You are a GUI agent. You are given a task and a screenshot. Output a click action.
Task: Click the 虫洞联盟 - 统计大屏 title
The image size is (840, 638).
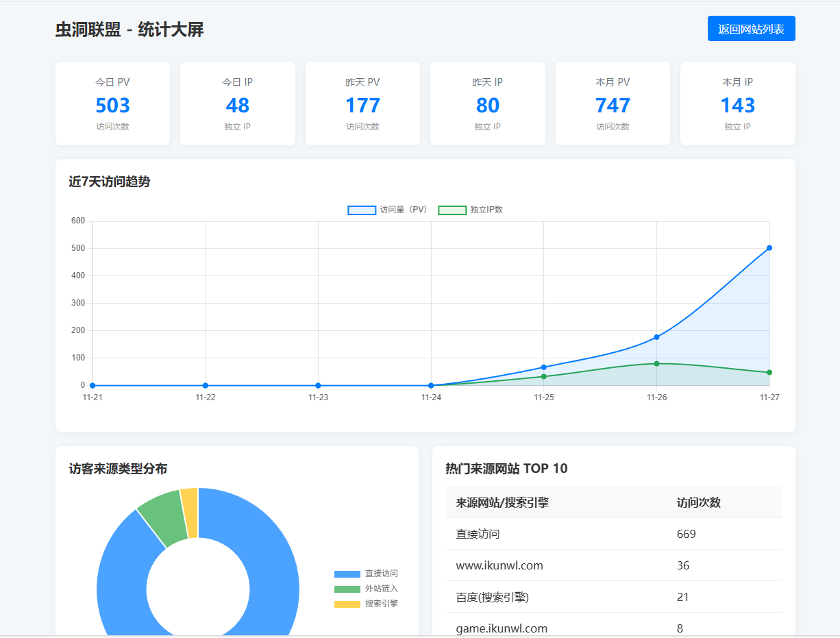(x=129, y=29)
